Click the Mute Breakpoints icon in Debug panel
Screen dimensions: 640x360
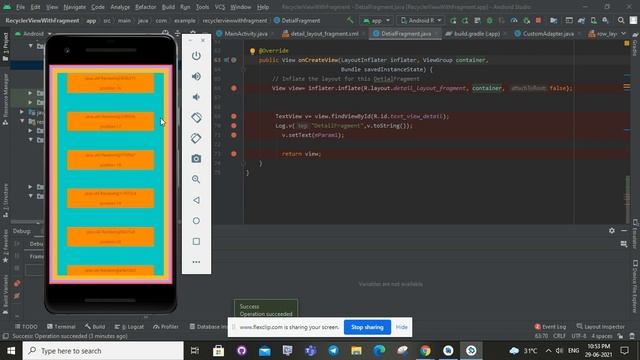17,296
